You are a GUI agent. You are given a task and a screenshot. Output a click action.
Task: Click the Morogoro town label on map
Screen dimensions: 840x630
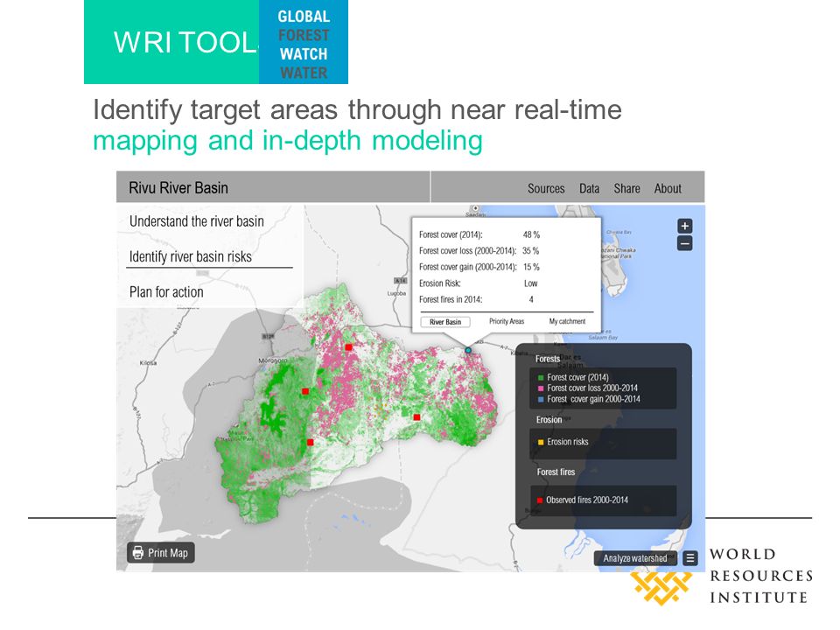272,360
